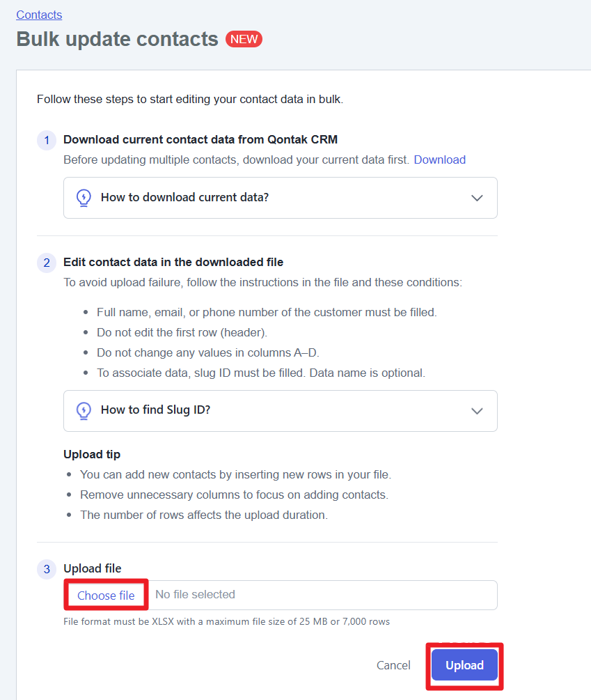Click the red NEW badge
Screen dimensions: 591x700
pyautogui.click(x=244, y=39)
